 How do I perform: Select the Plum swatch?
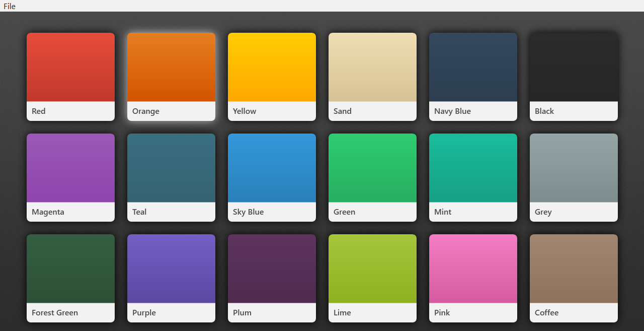272,278
